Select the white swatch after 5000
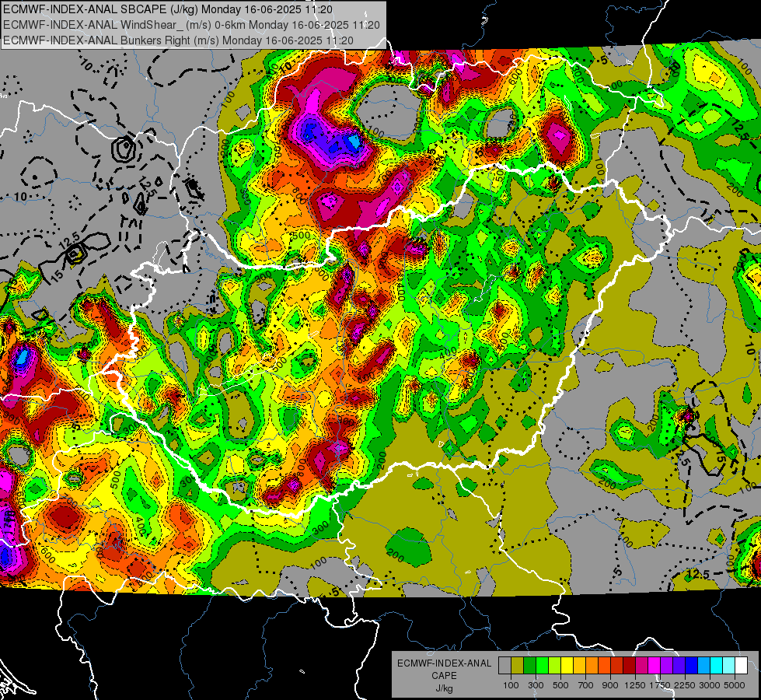761x700 pixels. coord(741,666)
